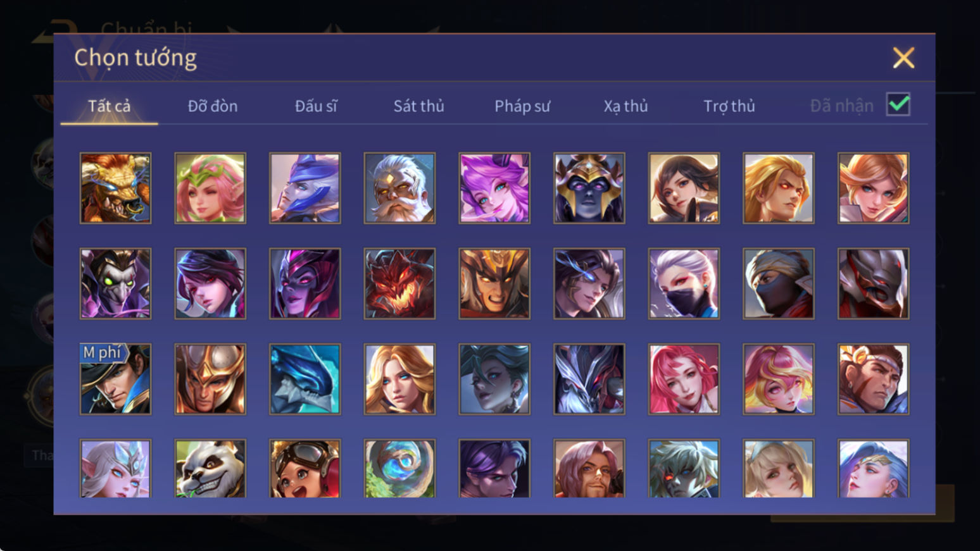Viewport: 980px width, 551px height.
Task: Switch to the 'Đỡ đòn' tab
Action: click(213, 106)
